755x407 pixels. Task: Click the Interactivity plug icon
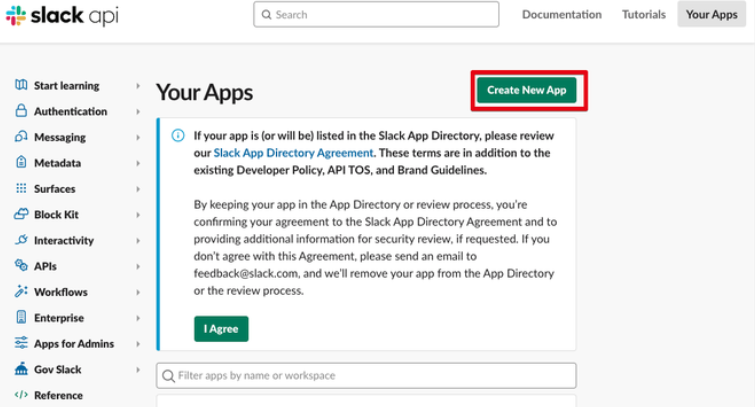click(x=21, y=240)
